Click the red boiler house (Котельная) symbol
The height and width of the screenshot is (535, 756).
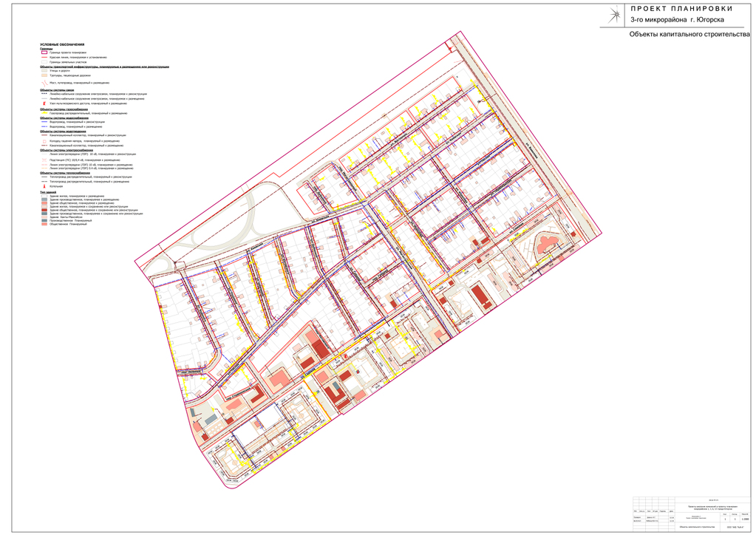pyautogui.click(x=44, y=186)
